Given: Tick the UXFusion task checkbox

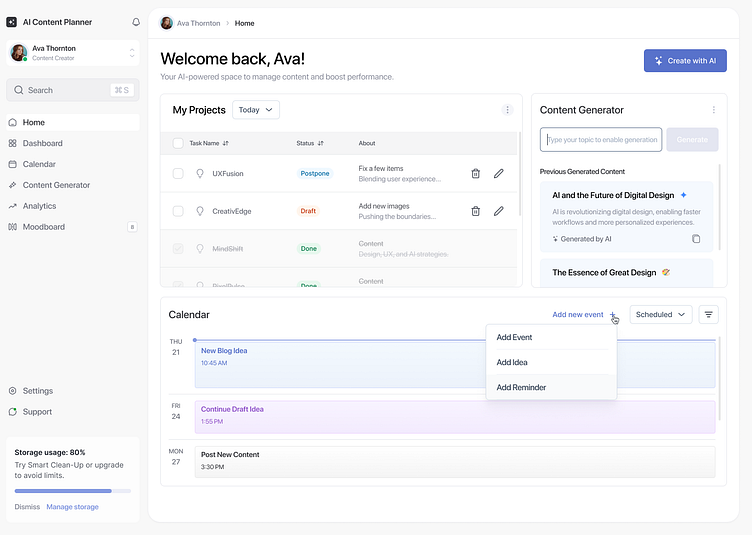Looking at the screenshot, I should (x=178, y=174).
